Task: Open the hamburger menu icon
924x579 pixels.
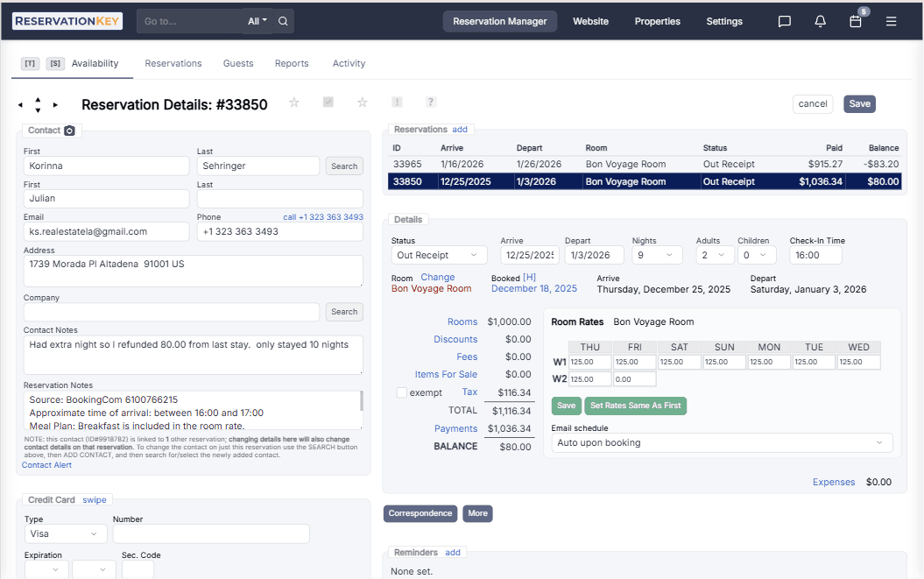Action: (x=892, y=20)
